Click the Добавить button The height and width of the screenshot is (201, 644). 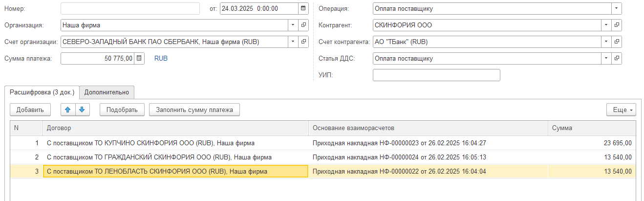coord(30,110)
